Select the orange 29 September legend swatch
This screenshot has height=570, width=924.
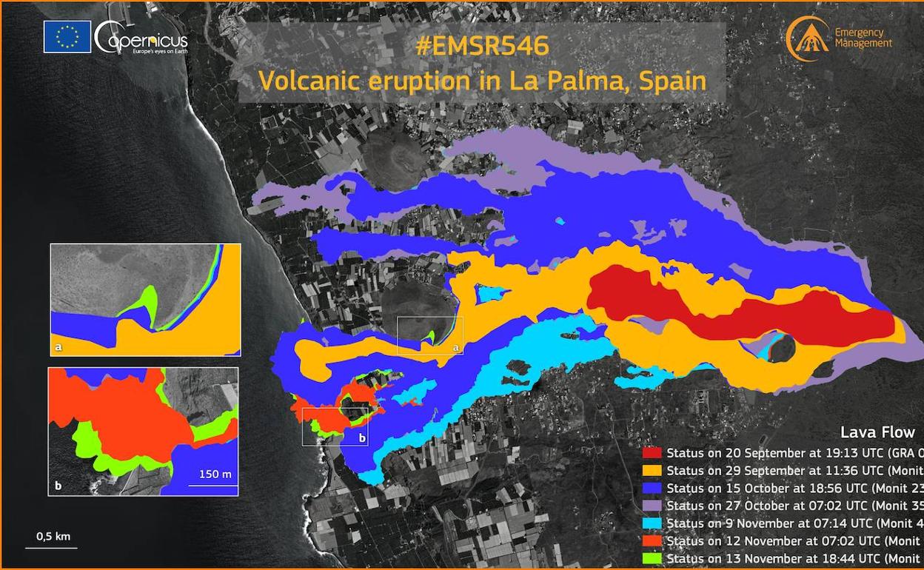coord(652,471)
